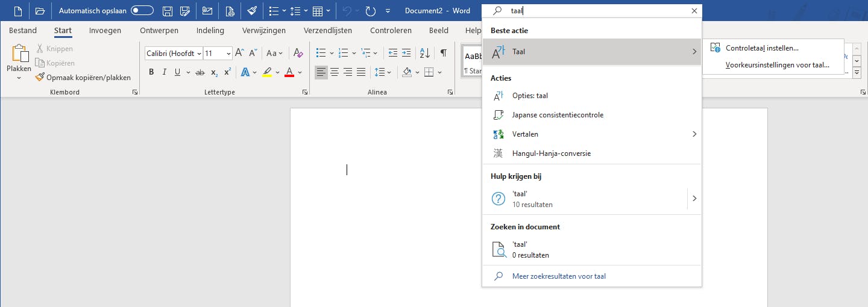The image size is (868, 307).
Task: Apply paragraph shading with the paint bucket
Action: pyautogui.click(x=407, y=72)
